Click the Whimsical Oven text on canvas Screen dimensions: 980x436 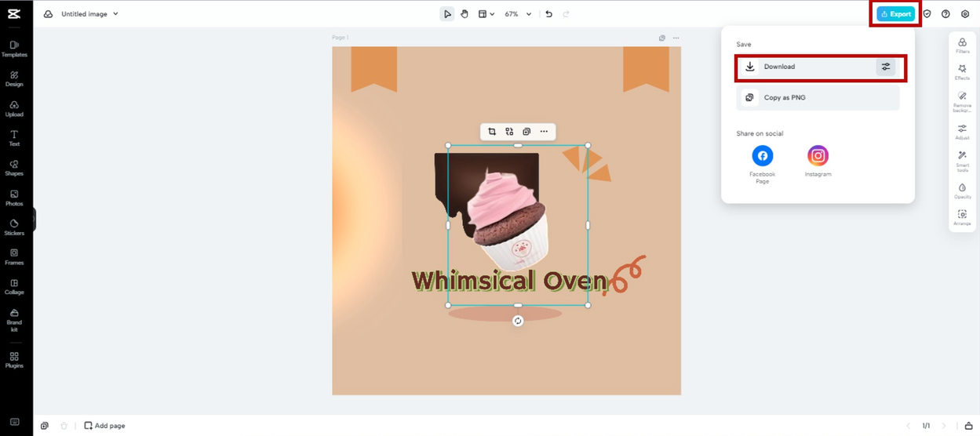[509, 281]
